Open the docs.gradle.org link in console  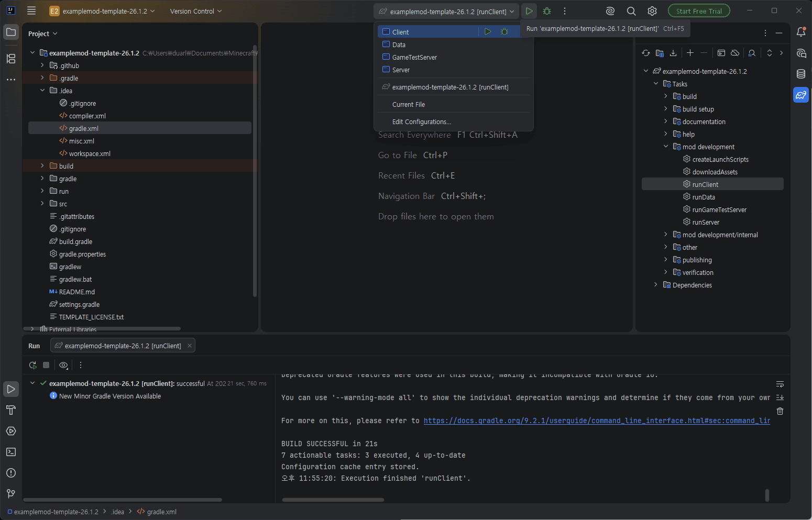(597, 421)
